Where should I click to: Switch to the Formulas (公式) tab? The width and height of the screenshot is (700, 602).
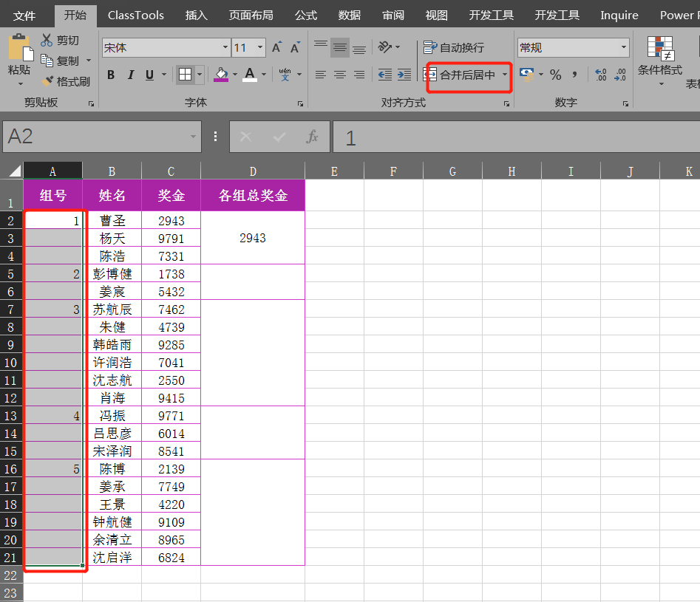coord(306,16)
